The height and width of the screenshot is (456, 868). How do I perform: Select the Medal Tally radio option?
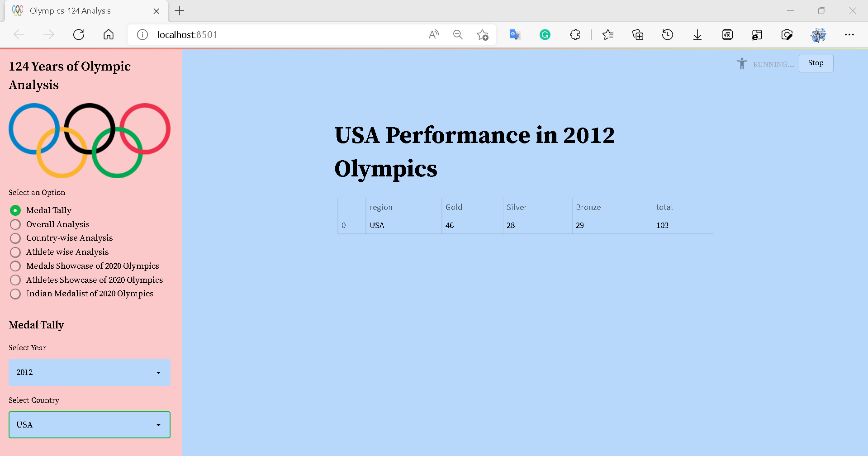pos(40,210)
